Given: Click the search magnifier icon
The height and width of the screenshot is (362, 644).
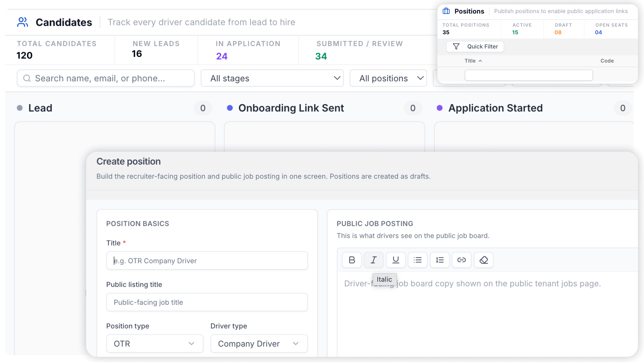Looking at the screenshot, I should pyautogui.click(x=27, y=78).
